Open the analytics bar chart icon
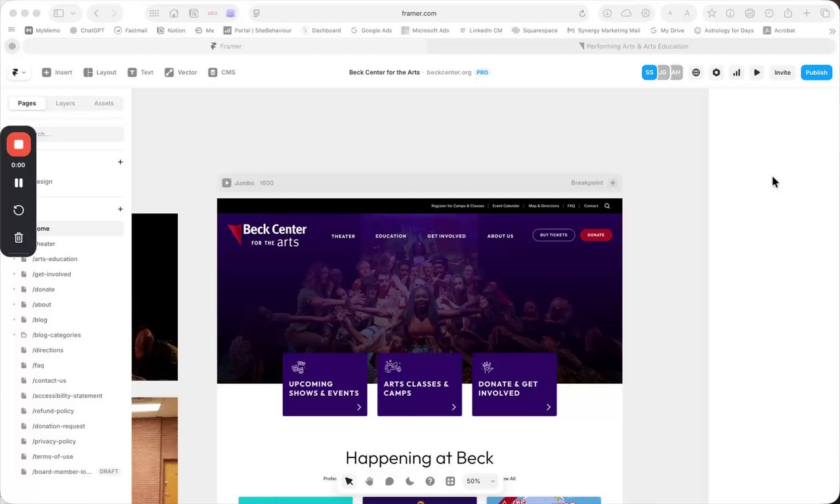The width and height of the screenshot is (840, 504). tap(736, 72)
